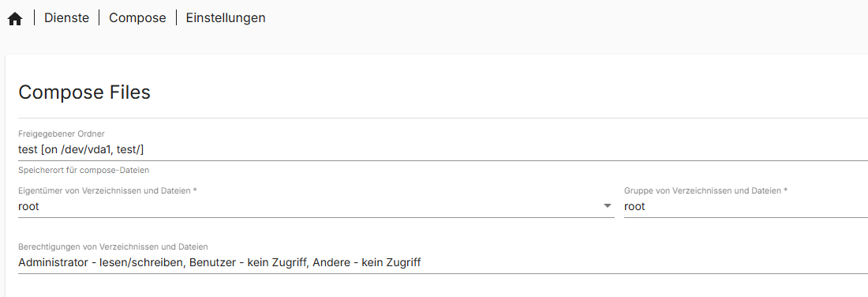The height and width of the screenshot is (297, 868).
Task: Click the Gruppe von Verzeichnissen und Dateien label
Action: pyautogui.click(x=705, y=190)
